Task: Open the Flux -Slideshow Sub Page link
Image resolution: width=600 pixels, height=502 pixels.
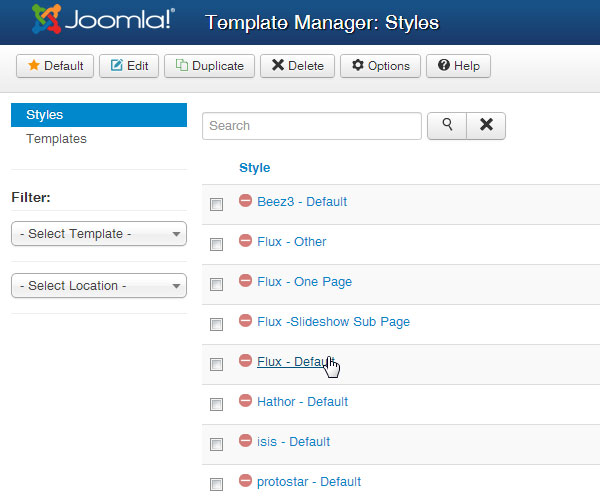Action: pos(333,322)
